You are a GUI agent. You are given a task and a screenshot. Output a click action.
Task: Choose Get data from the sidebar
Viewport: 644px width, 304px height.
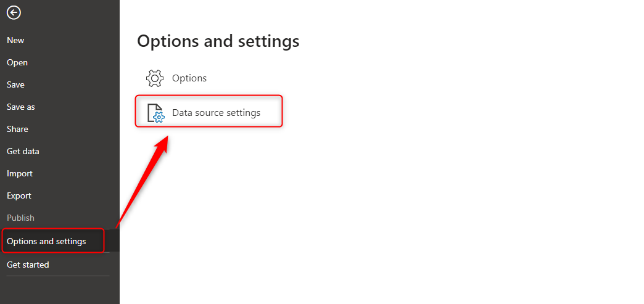tap(23, 151)
